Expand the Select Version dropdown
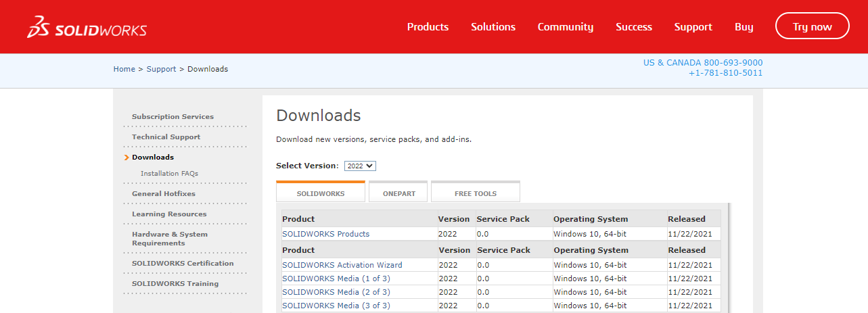The height and width of the screenshot is (313, 868). click(360, 166)
